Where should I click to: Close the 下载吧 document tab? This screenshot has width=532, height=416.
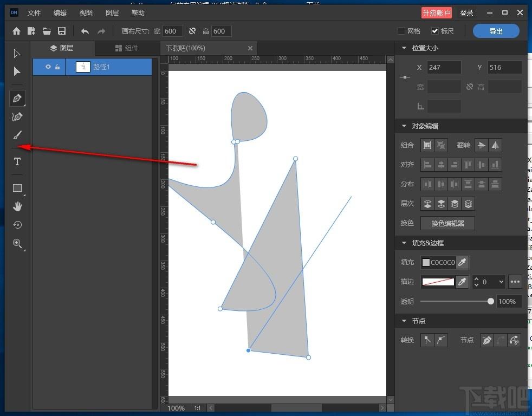click(x=250, y=48)
